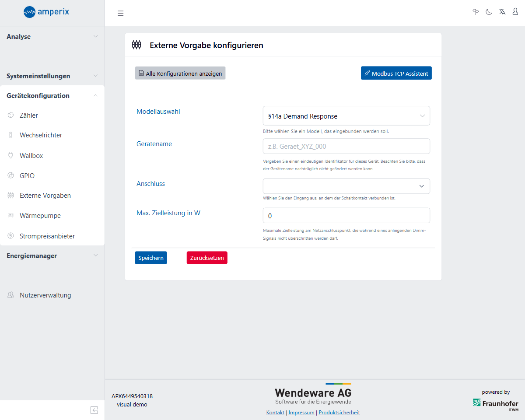Collapse the Gerätekonfiguration section
The width and height of the screenshot is (525, 420).
click(52, 96)
